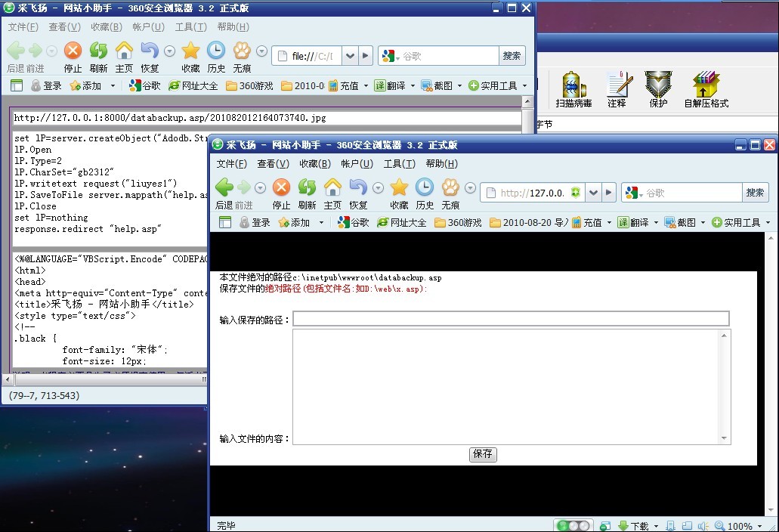Screen dimensions: 779x532
Task: Click Back arrow in front browser window
Action: pos(224,187)
